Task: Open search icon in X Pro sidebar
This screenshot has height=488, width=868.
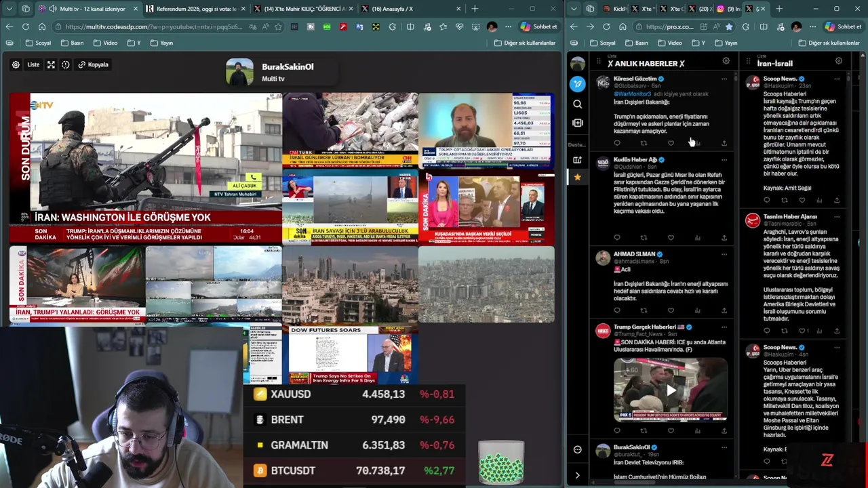Action: tap(577, 104)
